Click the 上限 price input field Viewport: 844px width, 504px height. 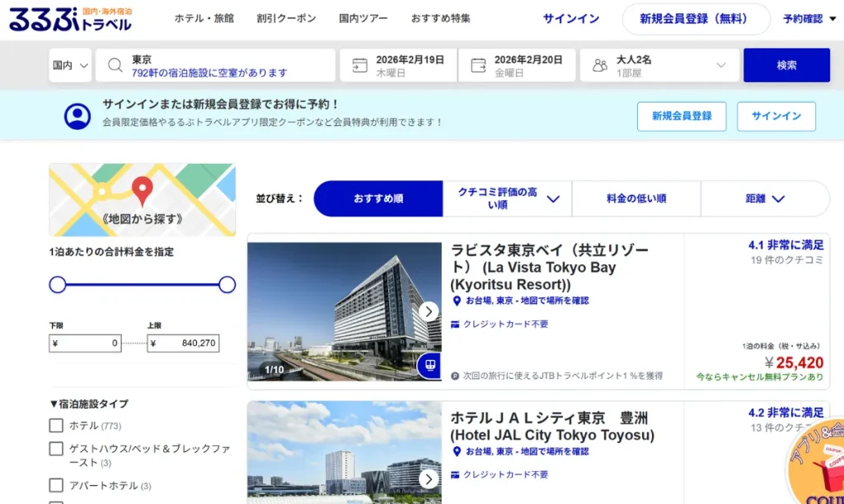point(182,343)
